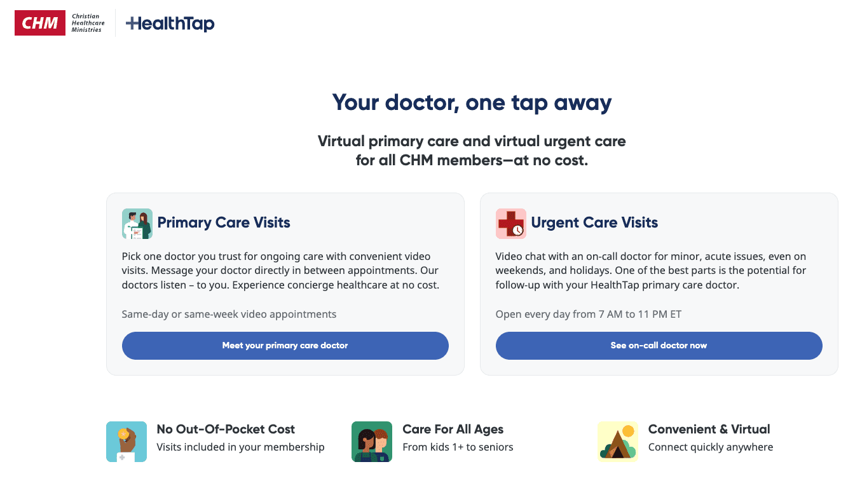Click the Care For All Ages family icon
This screenshot has height=504, width=841.
coord(372,441)
